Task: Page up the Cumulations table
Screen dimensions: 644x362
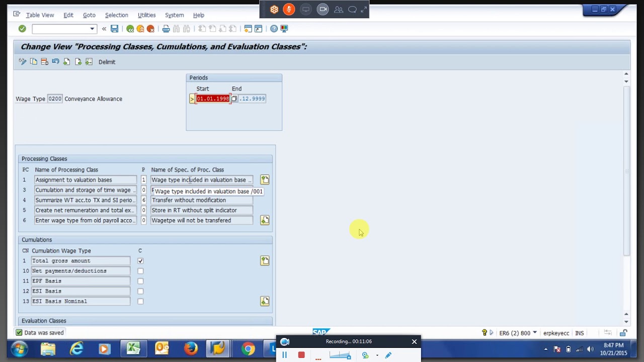Action: pos(265,260)
